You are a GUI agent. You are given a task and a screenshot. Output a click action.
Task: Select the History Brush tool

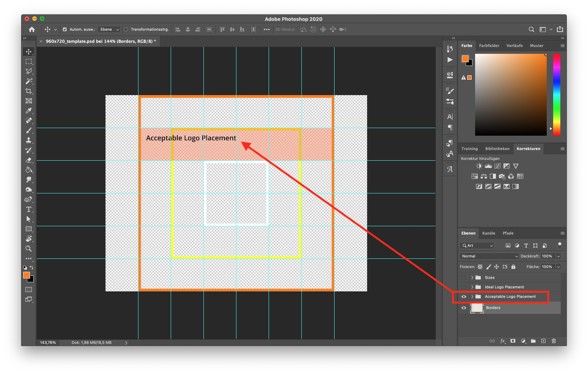(x=29, y=150)
